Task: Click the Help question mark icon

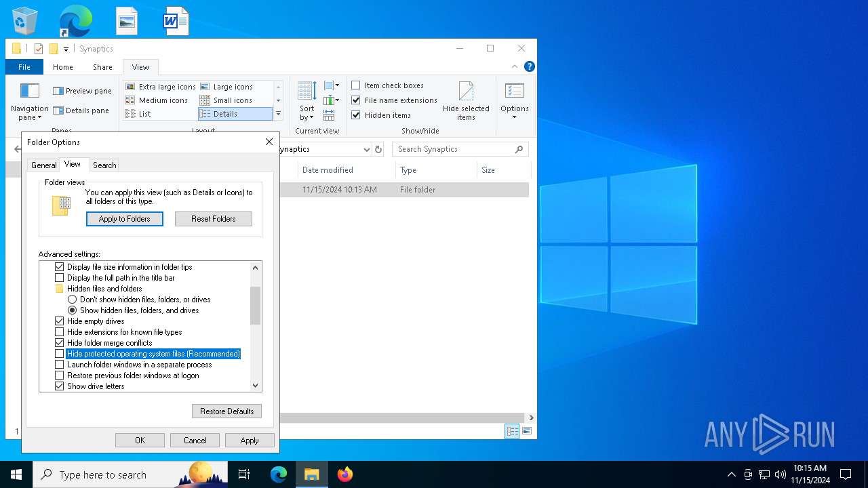Action: tap(530, 66)
